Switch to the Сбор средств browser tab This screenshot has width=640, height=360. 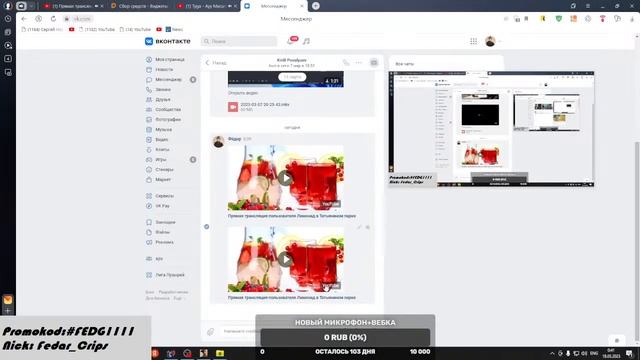pos(140,6)
